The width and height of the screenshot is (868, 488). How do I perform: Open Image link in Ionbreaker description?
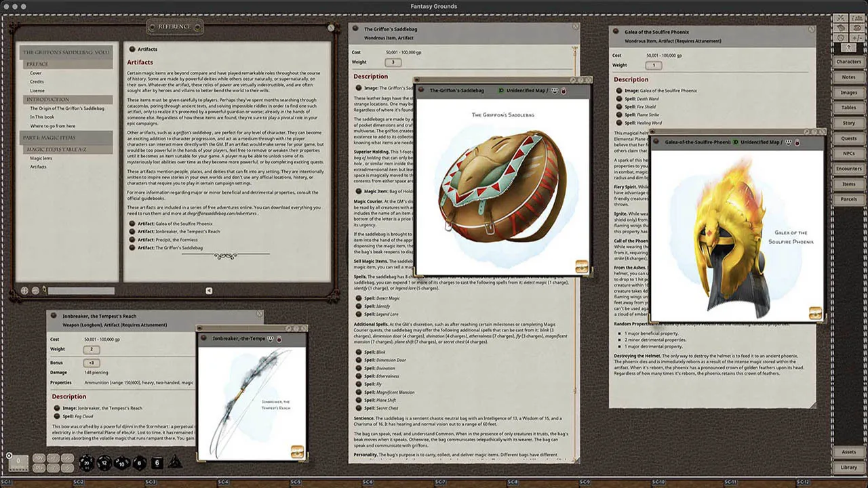coord(57,408)
